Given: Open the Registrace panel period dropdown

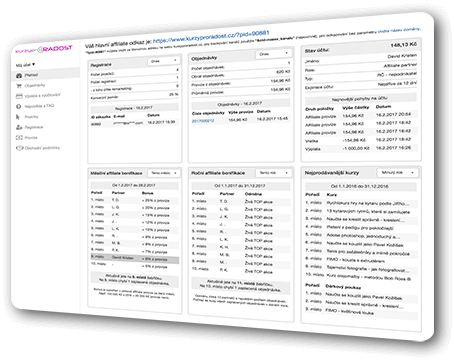Looking at the screenshot, I should 164,61.
